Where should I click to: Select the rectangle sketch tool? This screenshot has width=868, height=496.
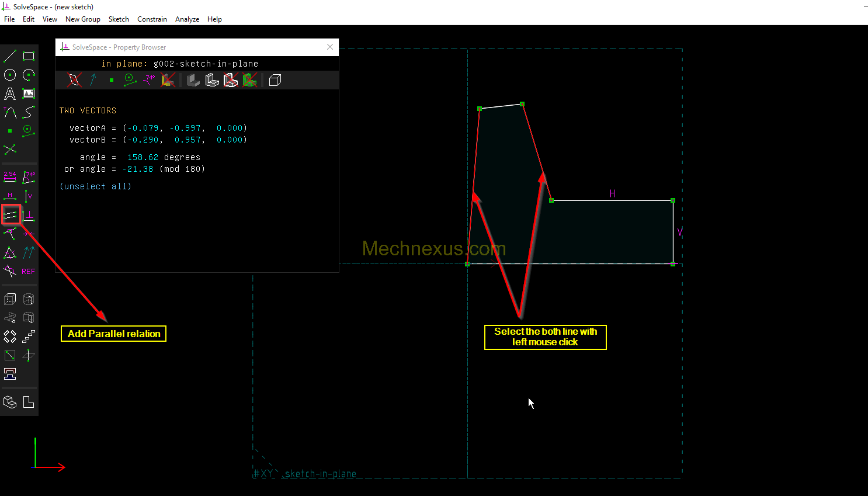[29, 56]
